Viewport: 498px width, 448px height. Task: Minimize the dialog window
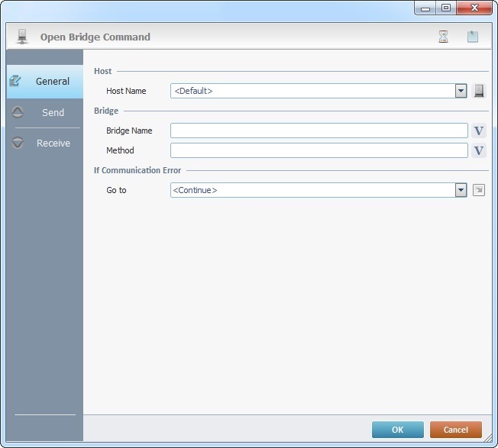tap(426, 8)
